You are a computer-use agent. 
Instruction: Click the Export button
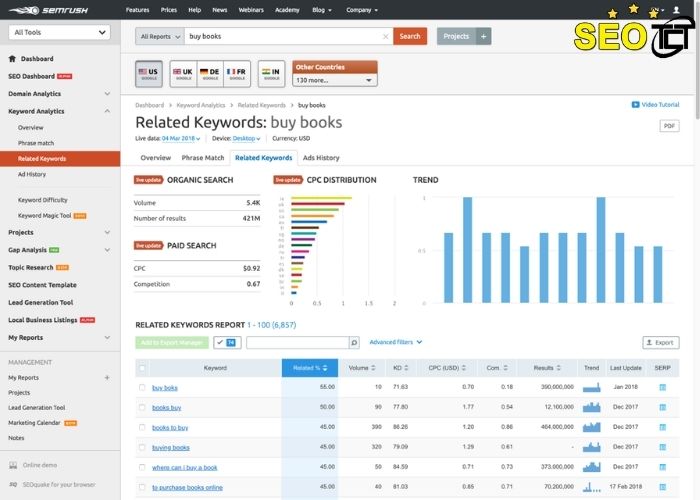click(x=661, y=342)
